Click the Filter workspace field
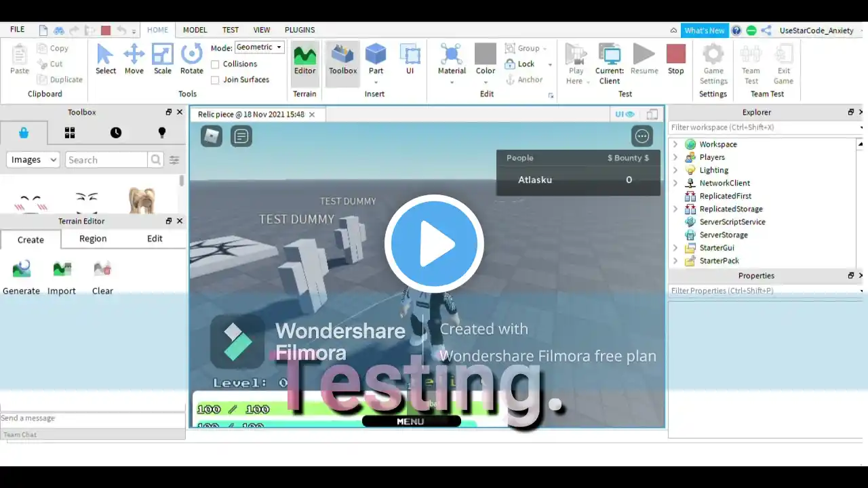Screen dimensions: 868x488 (764, 127)
